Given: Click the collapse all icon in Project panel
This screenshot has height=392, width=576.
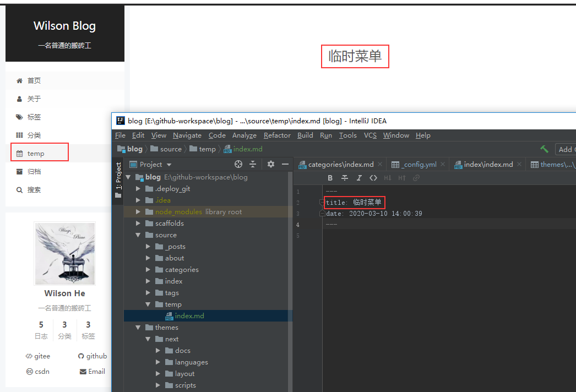Looking at the screenshot, I should pyautogui.click(x=253, y=164).
